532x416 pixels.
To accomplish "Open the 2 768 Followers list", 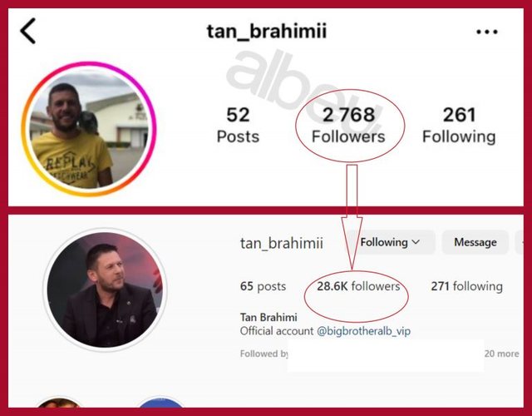I will coord(348,125).
